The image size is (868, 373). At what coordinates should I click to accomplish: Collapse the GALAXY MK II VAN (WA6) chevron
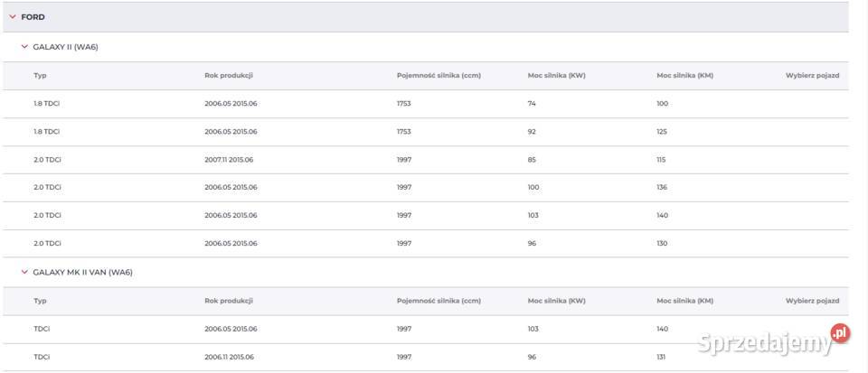click(24, 272)
